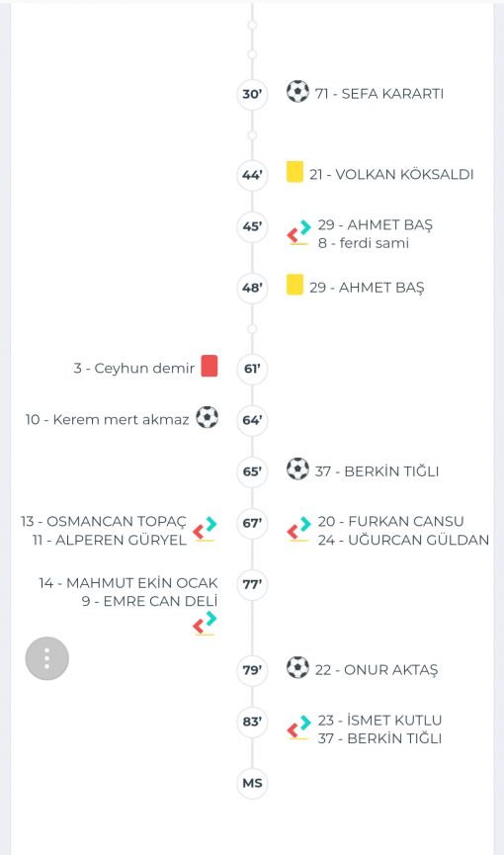The height and width of the screenshot is (855, 504).
Task: Click the substitution arrows under Emre Can Deli
Action: pos(205,624)
